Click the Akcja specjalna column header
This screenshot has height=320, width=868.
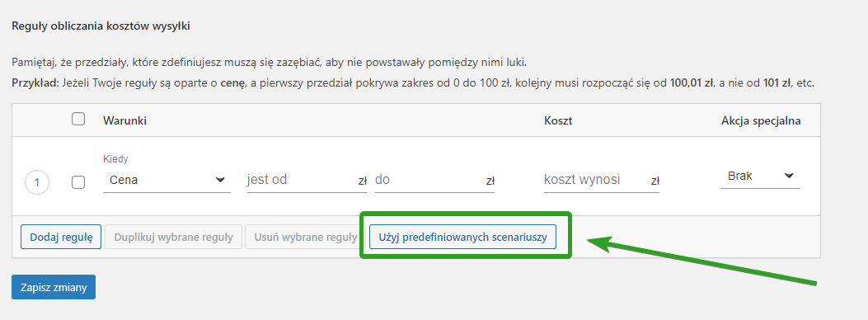761,120
